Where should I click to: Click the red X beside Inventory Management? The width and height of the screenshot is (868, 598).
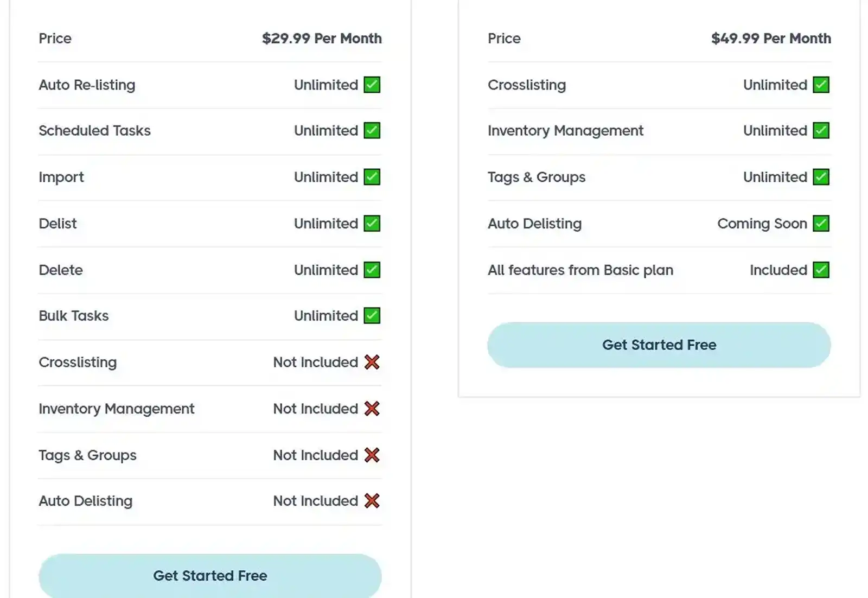[372, 409]
